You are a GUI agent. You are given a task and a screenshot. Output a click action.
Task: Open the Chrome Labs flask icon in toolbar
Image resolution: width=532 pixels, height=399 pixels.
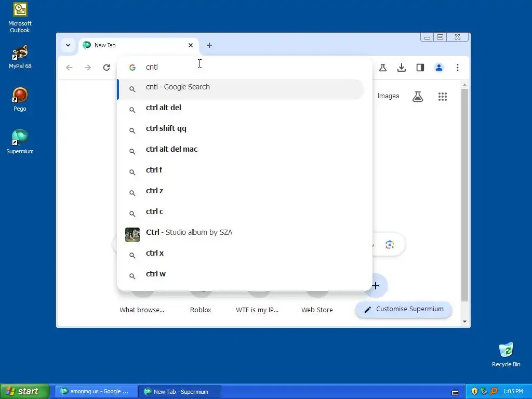383,68
